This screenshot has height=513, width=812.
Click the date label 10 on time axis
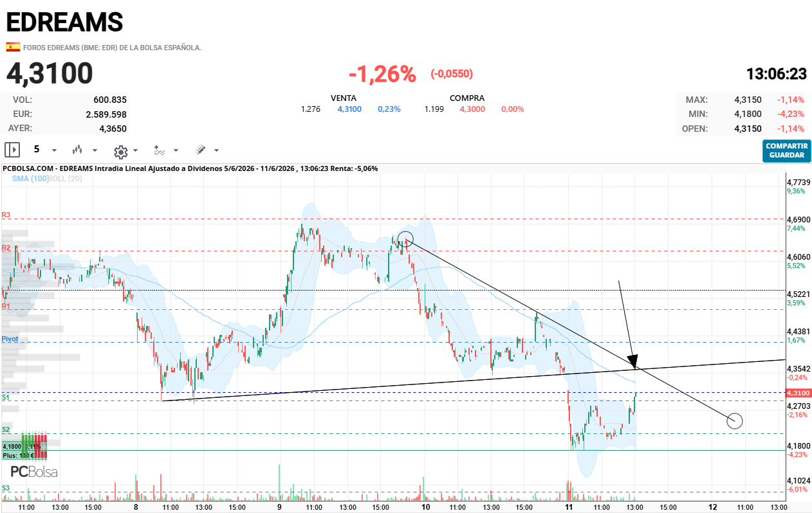425,507
